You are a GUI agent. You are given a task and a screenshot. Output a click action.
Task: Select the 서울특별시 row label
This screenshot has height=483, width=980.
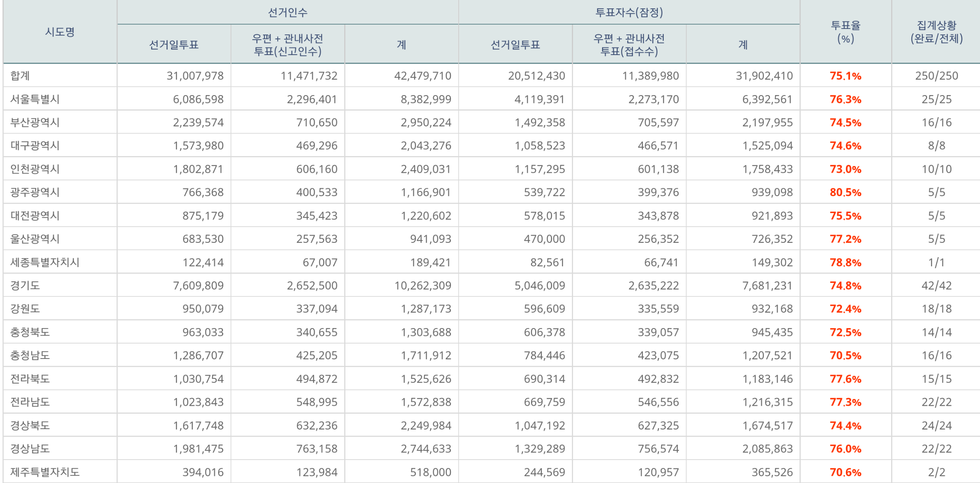tap(35, 99)
